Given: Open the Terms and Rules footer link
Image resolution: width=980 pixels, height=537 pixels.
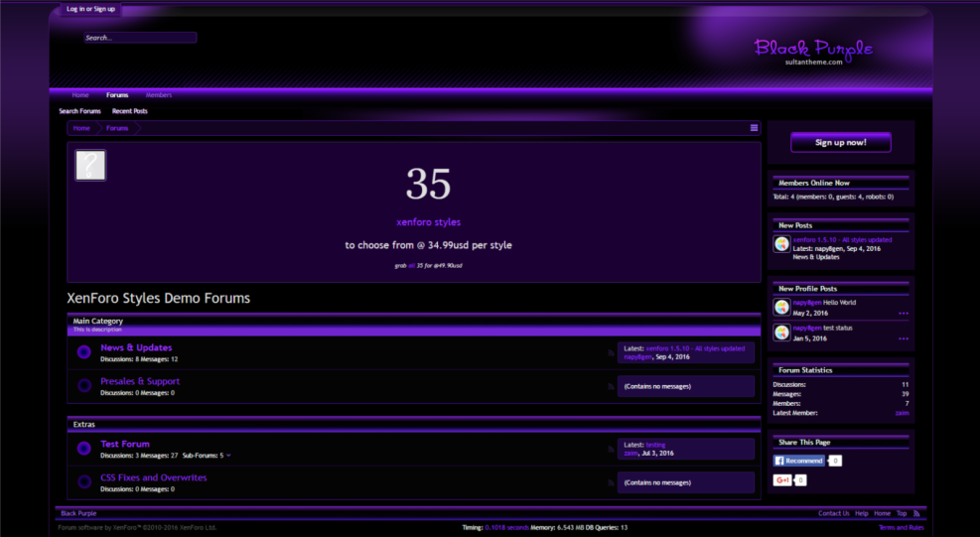Looking at the screenshot, I should coord(901,527).
